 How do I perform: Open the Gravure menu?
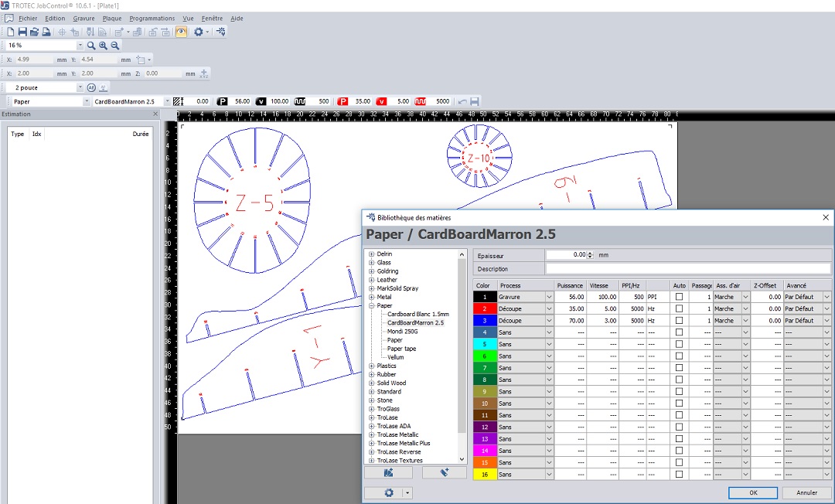pyautogui.click(x=83, y=19)
